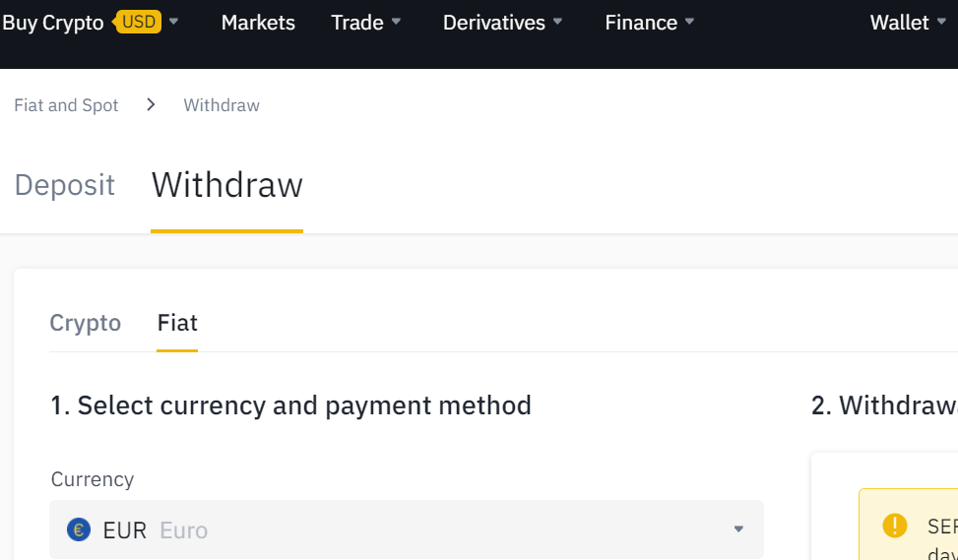The width and height of the screenshot is (958, 560).
Task: Click the breadcrumb chevron separator arrow
Action: pyautogui.click(x=151, y=105)
